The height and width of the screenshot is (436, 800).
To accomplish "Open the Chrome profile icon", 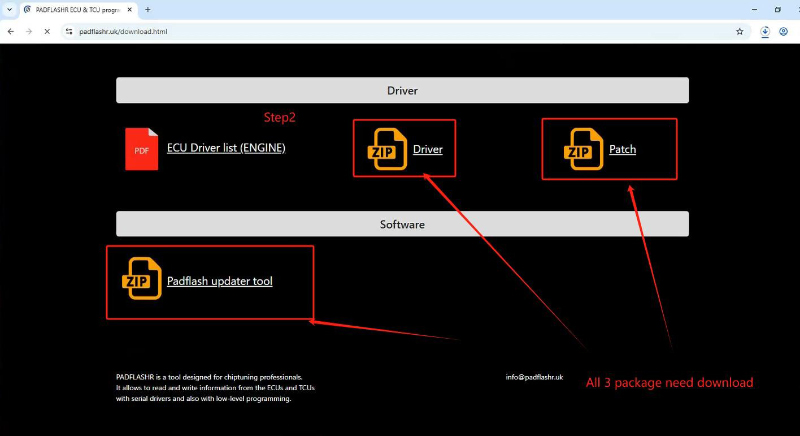I will click(x=784, y=31).
